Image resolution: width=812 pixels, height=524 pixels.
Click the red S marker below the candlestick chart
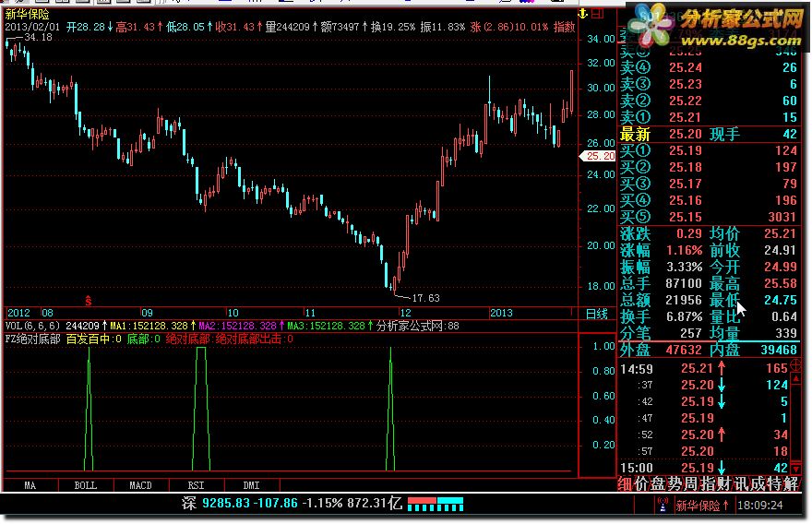(89, 301)
